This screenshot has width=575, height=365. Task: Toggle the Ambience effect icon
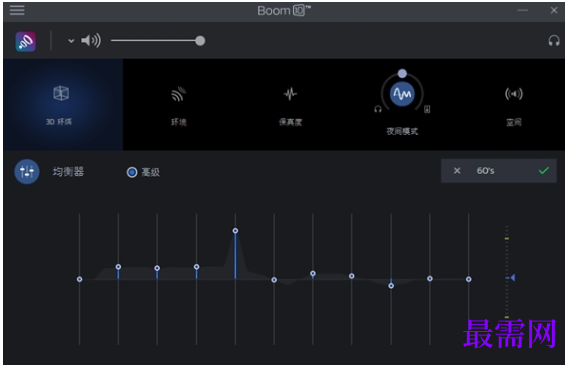179,94
